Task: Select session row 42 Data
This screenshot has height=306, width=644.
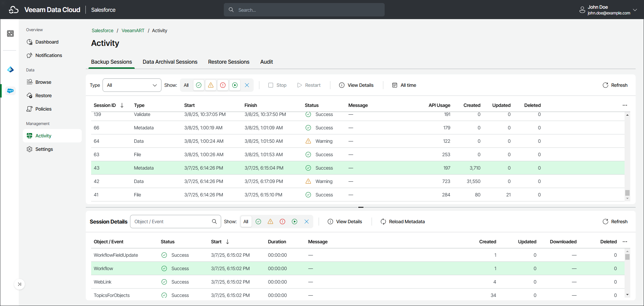Action: pyautogui.click(x=358, y=181)
